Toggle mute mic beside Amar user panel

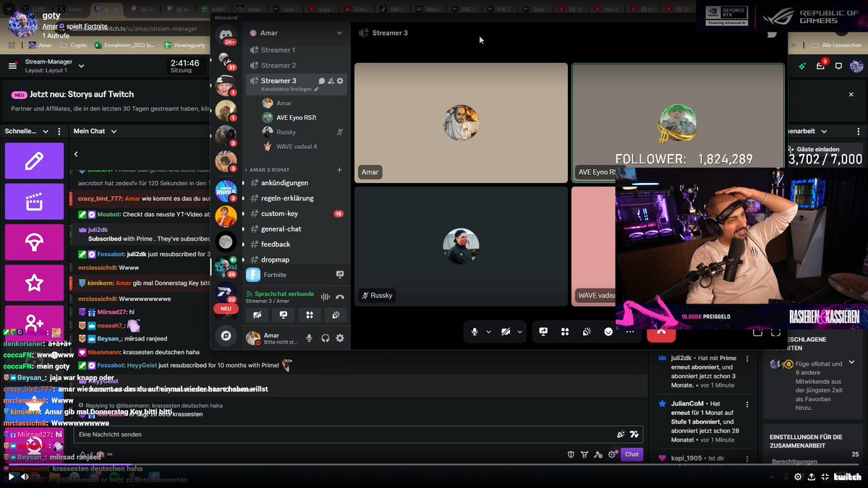pos(310,338)
